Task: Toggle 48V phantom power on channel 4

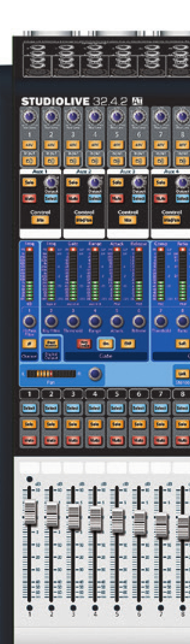Action: tap(95, 145)
